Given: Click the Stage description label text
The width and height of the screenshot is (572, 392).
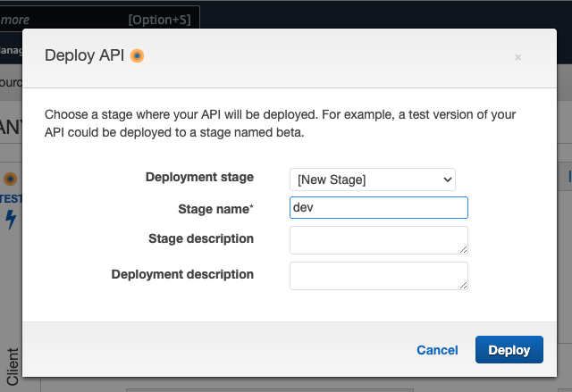Looking at the screenshot, I should (x=200, y=238).
